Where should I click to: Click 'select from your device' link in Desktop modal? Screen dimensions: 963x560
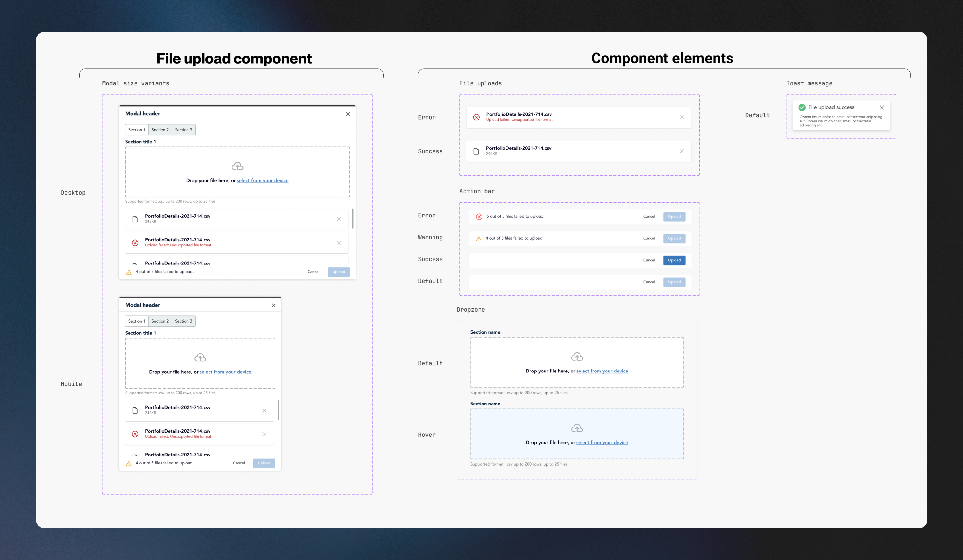262,181
